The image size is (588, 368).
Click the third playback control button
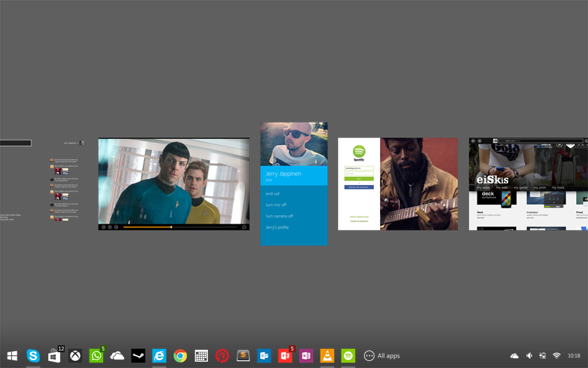tap(116, 227)
